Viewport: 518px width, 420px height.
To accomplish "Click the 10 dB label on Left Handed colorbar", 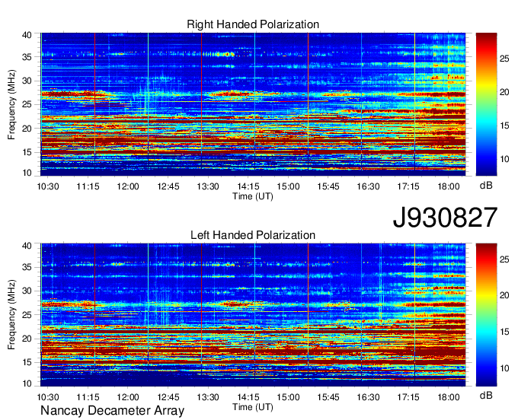I will 504,367.
